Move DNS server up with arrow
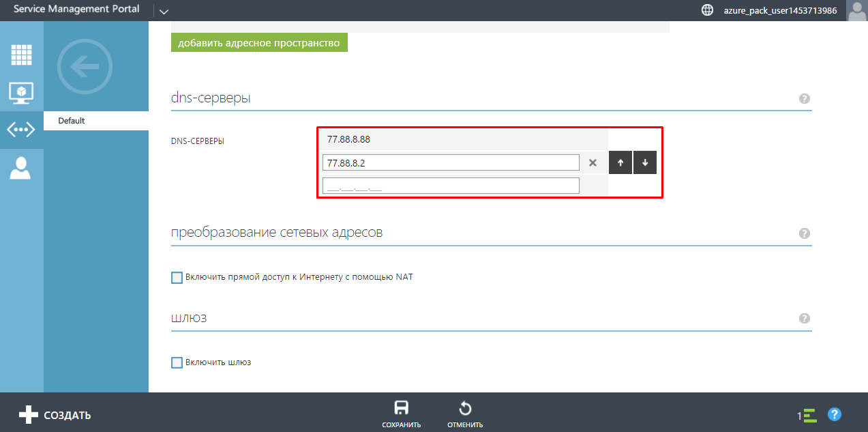This screenshot has width=868, height=432. pyautogui.click(x=620, y=163)
